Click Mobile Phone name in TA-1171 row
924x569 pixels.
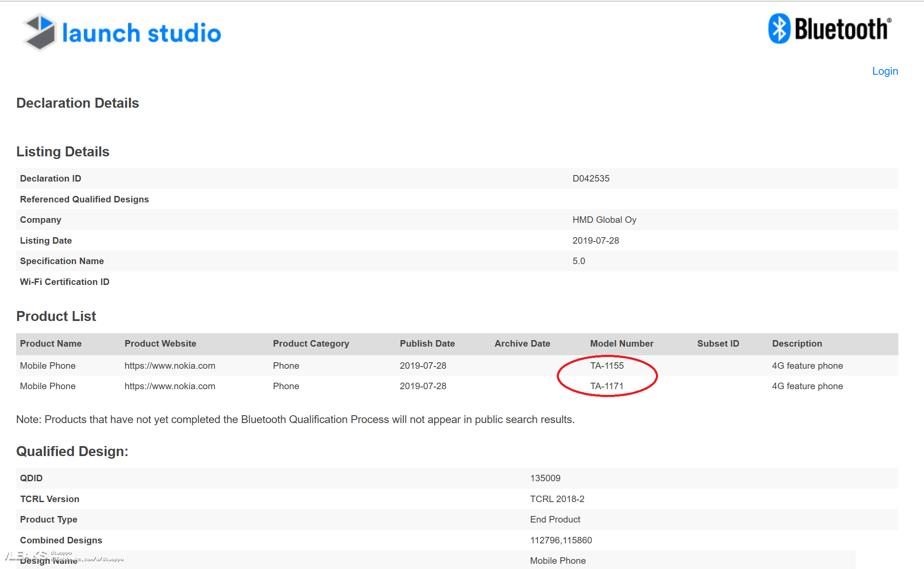[48, 386]
